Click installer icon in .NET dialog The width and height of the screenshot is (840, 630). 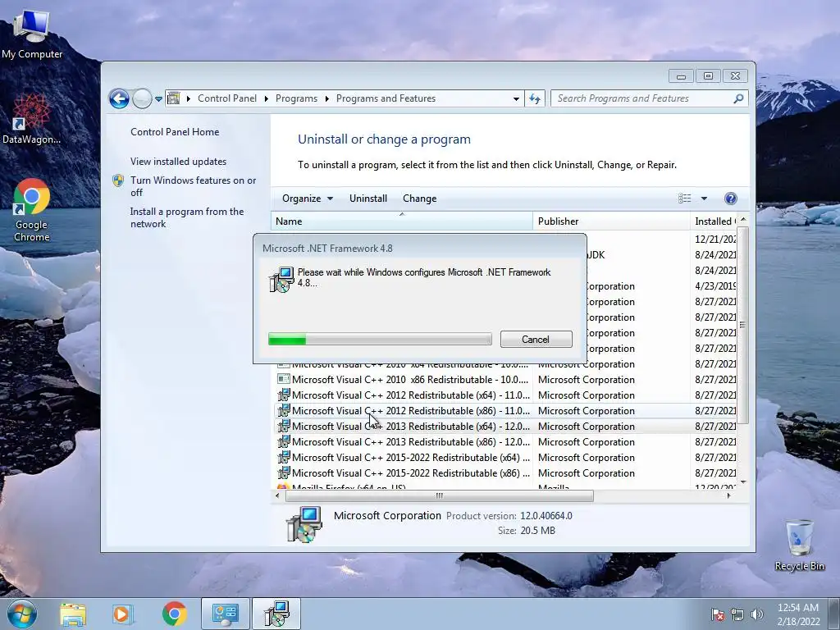[282, 280]
